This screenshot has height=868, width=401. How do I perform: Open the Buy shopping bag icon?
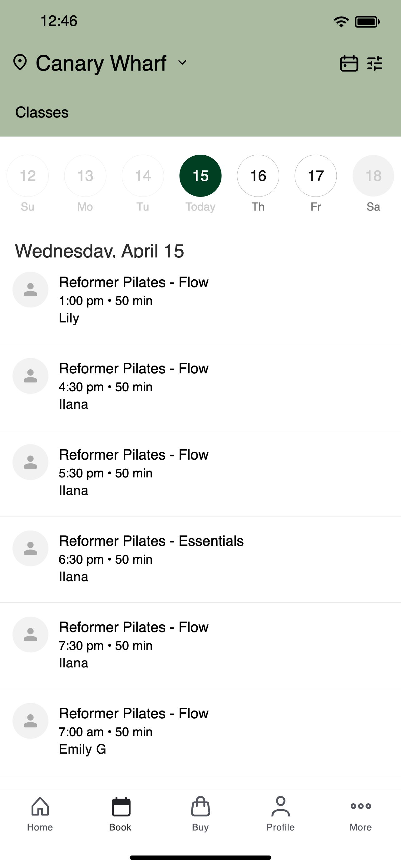(200, 806)
